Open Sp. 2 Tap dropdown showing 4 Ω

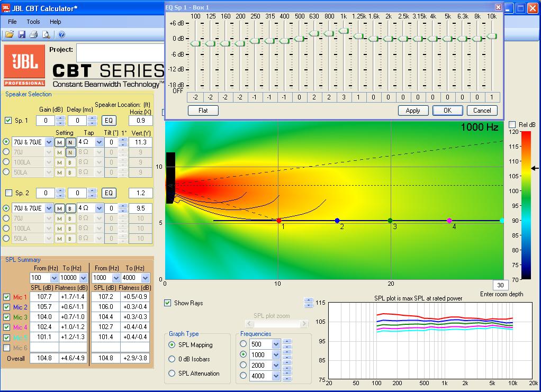(x=100, y=208)
